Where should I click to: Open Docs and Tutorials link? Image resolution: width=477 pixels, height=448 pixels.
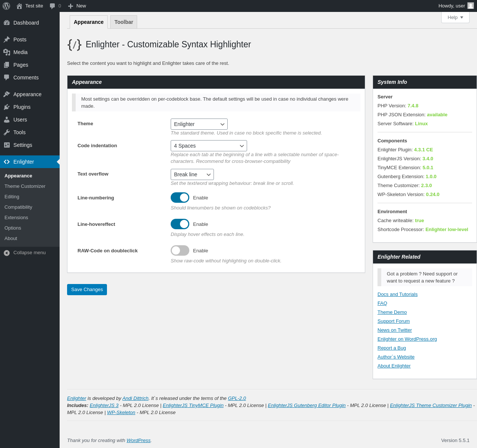click(398, 294)
